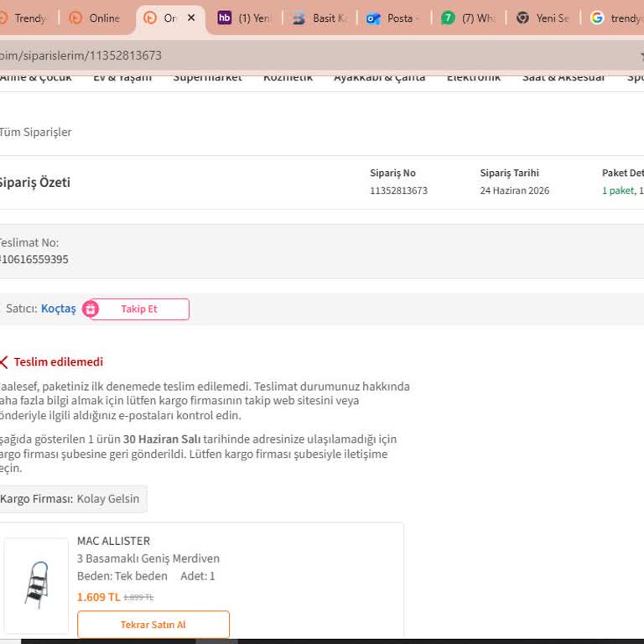The width and height of the screenshot is (644, 644).
Task: Open the Basit Ka tab
Action: 320,18
